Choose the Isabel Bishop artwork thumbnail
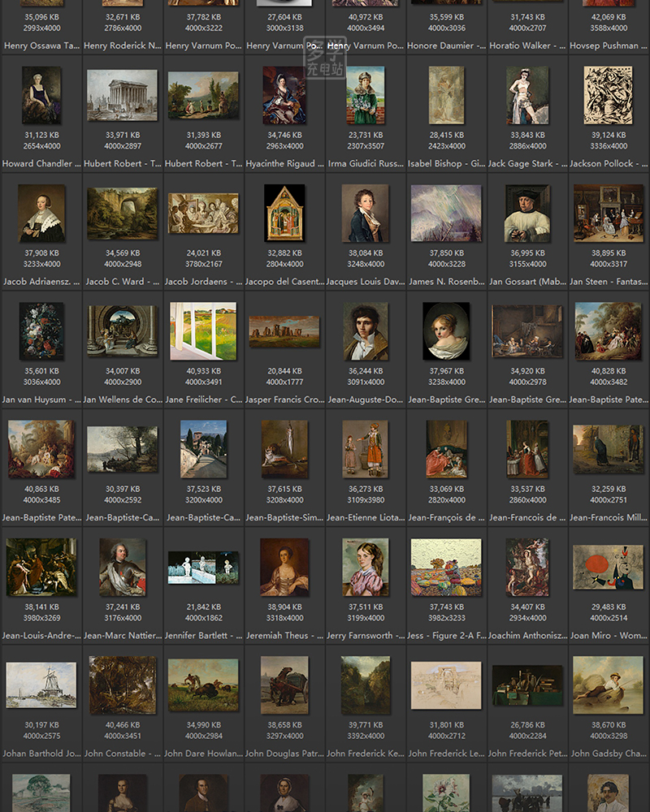 coord(446,95)
